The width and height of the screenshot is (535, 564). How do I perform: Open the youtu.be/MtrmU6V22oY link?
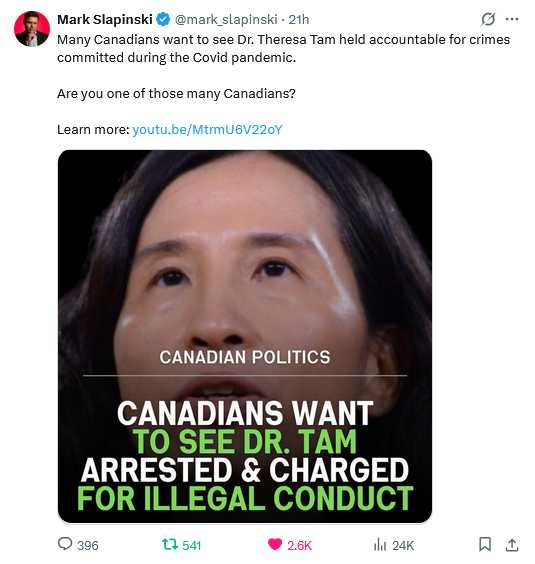[207, 129]
